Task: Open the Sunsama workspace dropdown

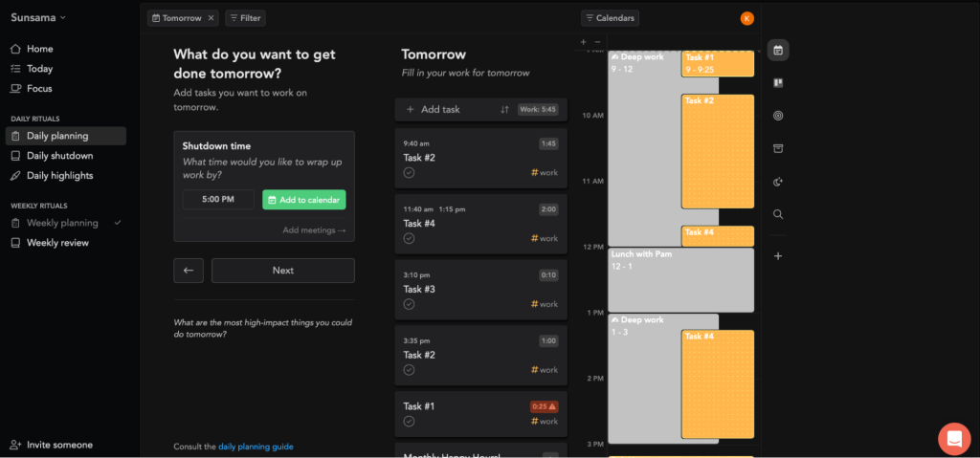Action: [38, 17]
